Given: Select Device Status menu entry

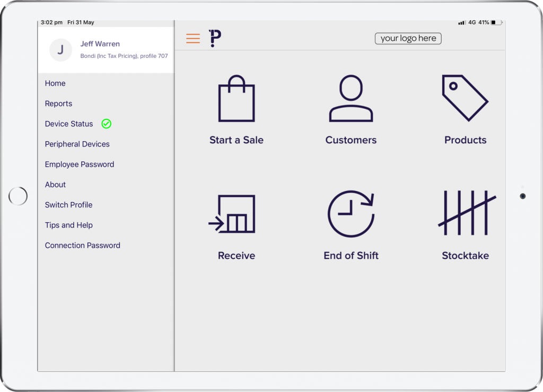Looking at the screenshot, I should tap(69, 124).
